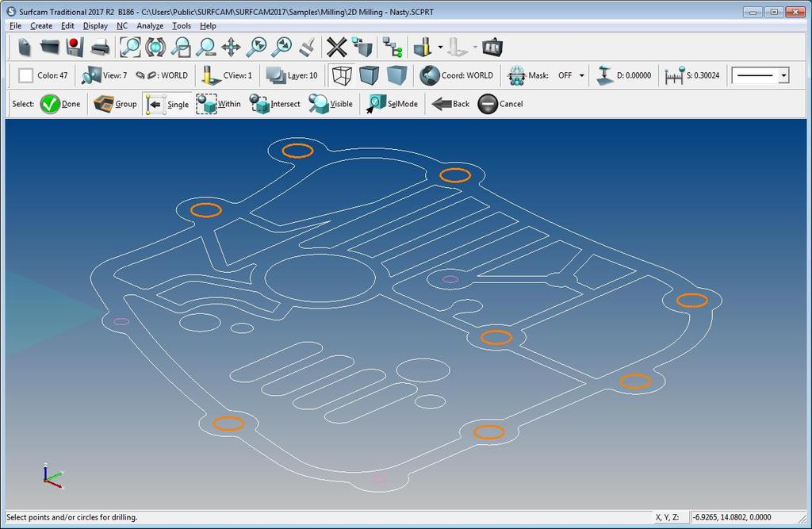Click the D: 0.00000 depth icon

coord(604,75)
